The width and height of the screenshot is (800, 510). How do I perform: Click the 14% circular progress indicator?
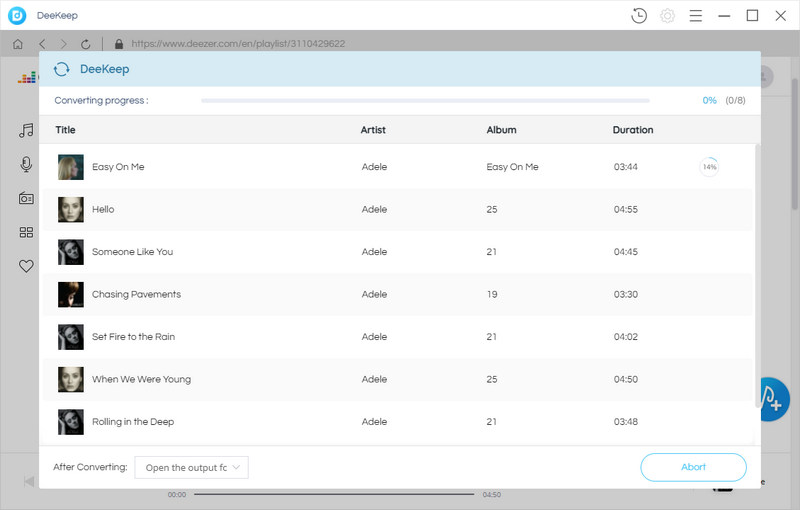pos(709,167)
